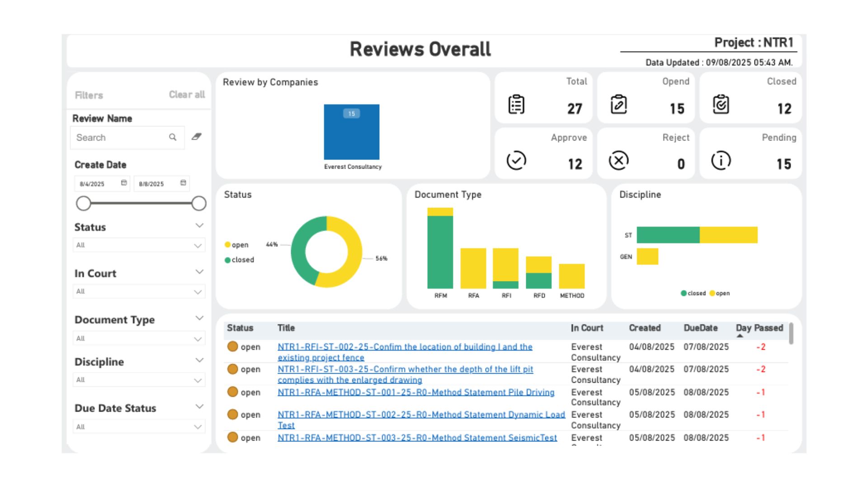Open the calendar picker for the 8/4/2025 date
Viewport: 868px width, 488px height.
[x=123, y=183]
